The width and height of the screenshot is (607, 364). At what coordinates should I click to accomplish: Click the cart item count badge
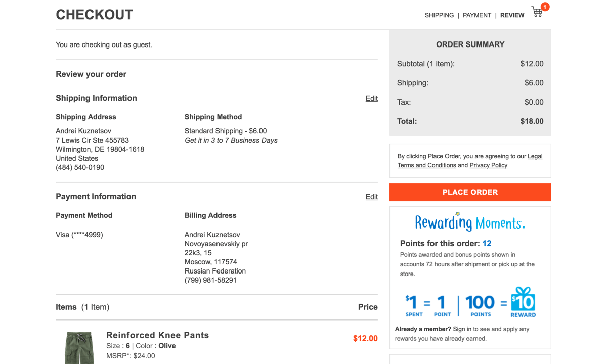pyautogui.click(x=545, y=7)
